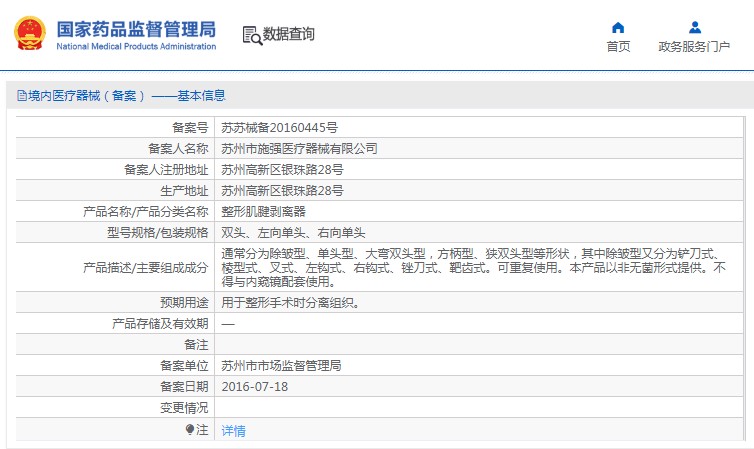This screenshot has height=449, width=754.
Task: Select product name 整形肌腱剥离器
Action: [264, 212]
